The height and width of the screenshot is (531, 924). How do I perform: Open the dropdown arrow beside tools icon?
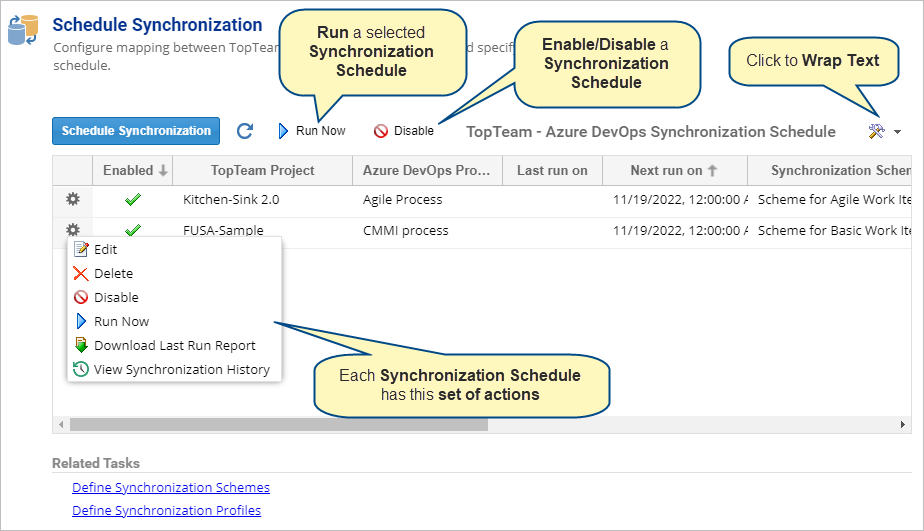pos(897,132)
